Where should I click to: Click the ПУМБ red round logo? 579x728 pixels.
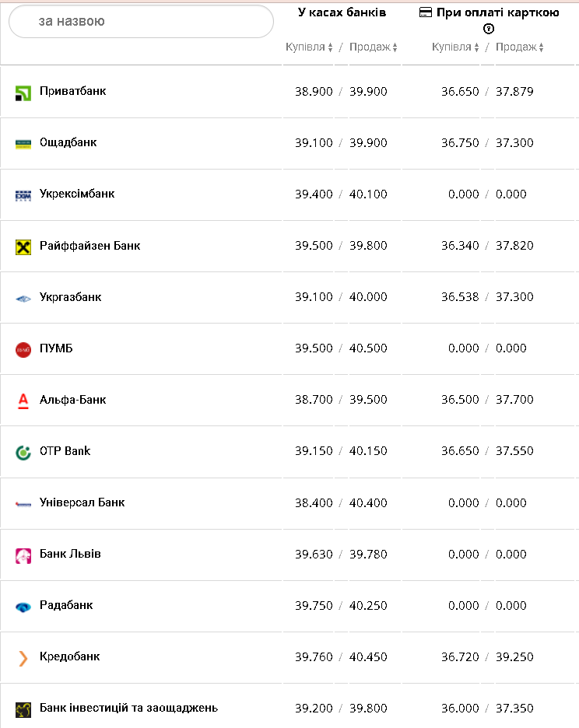(23, 350)
